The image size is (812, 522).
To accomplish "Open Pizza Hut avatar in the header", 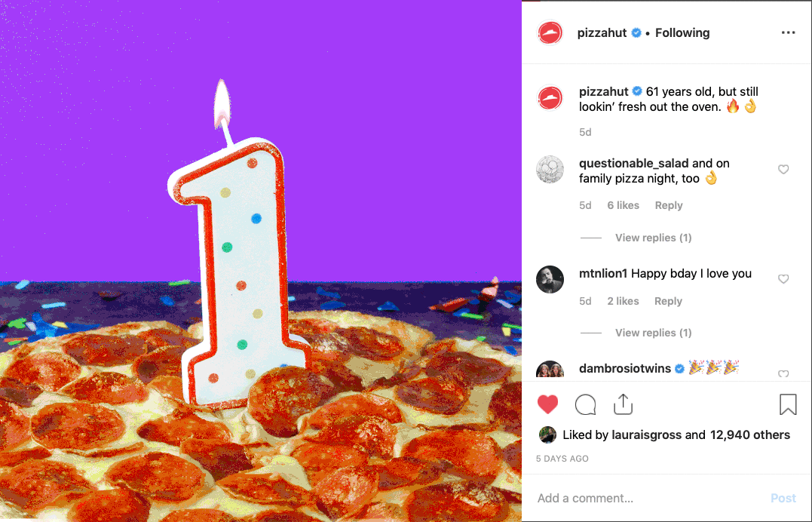I will [x=550, y=33].
